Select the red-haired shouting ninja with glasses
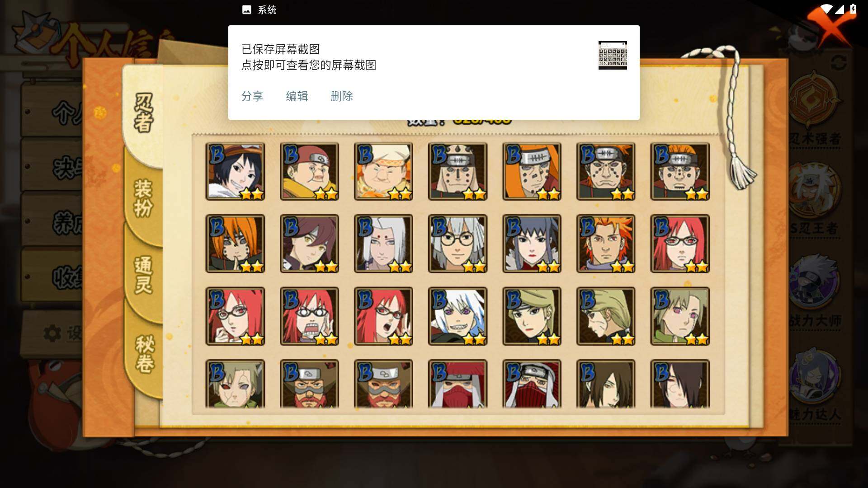The width and height of the screenshot is (868, 488). pos(309,316)
